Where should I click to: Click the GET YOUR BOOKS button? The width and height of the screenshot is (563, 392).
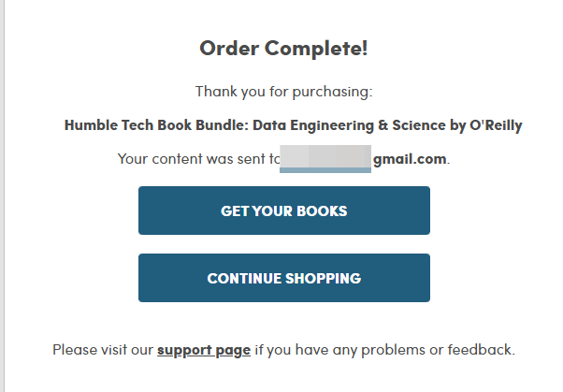(283, 211)
